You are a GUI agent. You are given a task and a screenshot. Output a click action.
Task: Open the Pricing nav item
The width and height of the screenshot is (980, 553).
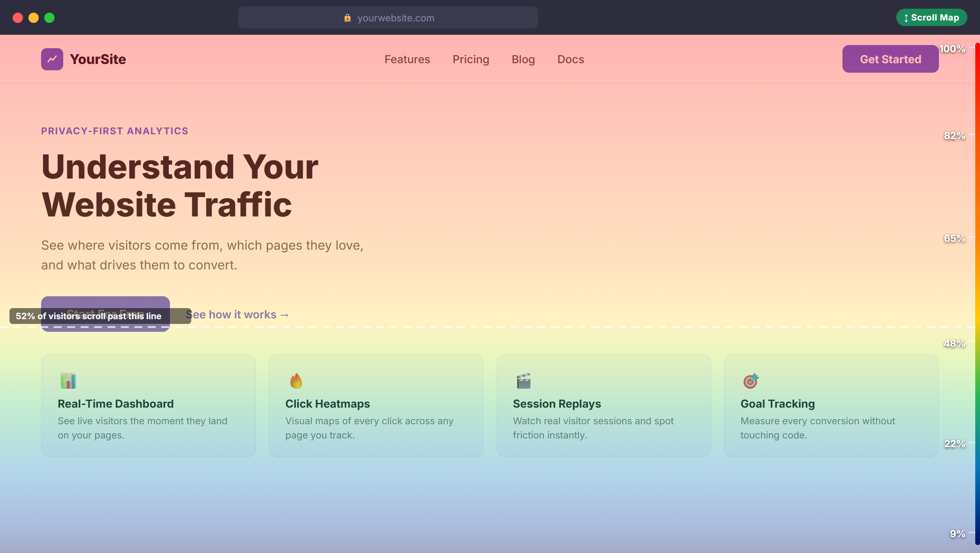[x=471, y=59]
